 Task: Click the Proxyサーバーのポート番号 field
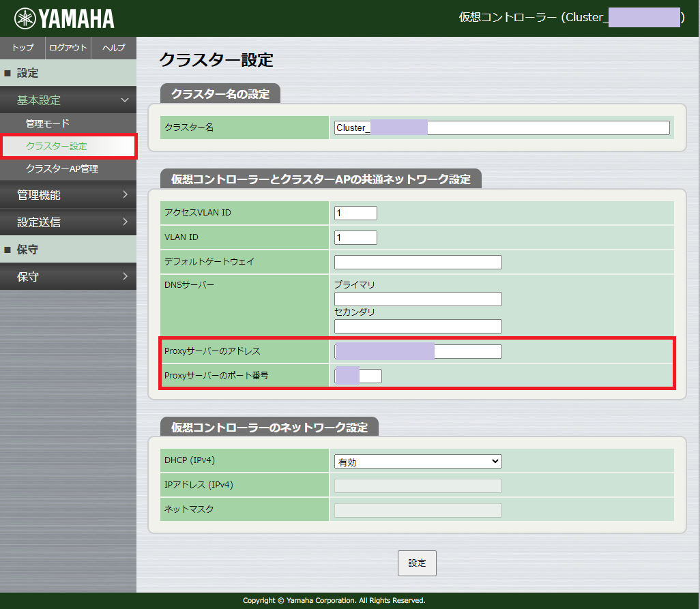pos(358,375)
